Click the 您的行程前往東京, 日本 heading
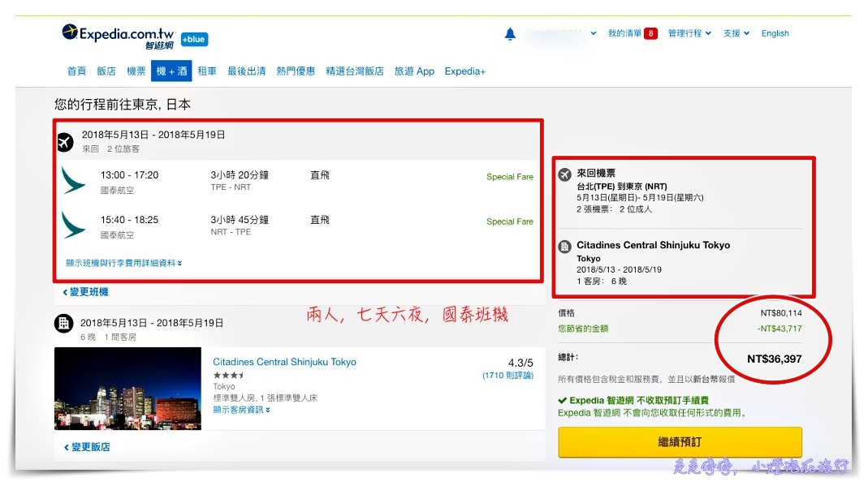This screenshot has height=486, width=868. point(123,105)
